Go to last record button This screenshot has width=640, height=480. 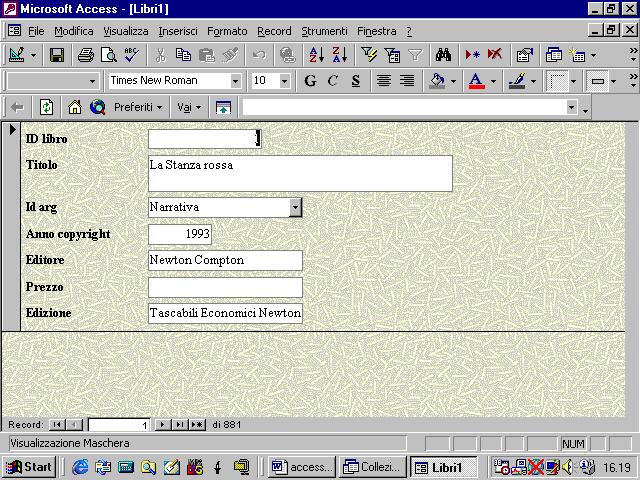179,425
